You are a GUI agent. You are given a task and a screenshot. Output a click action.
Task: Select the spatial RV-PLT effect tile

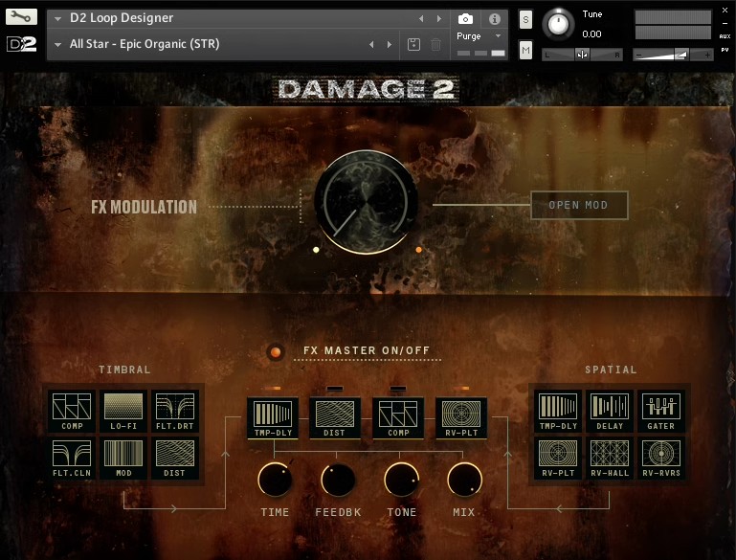[x=558, y=459]
